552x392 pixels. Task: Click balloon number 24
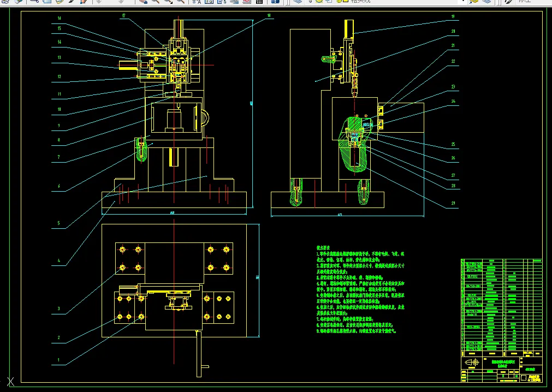[453, 102]
